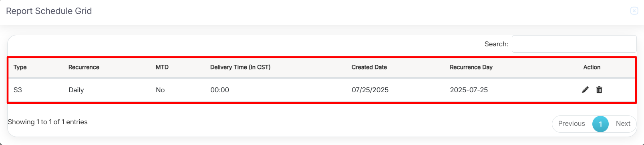Edit the S3 schedule with pencil icon
The image size is (644, 145).
[x=585, y=90]
